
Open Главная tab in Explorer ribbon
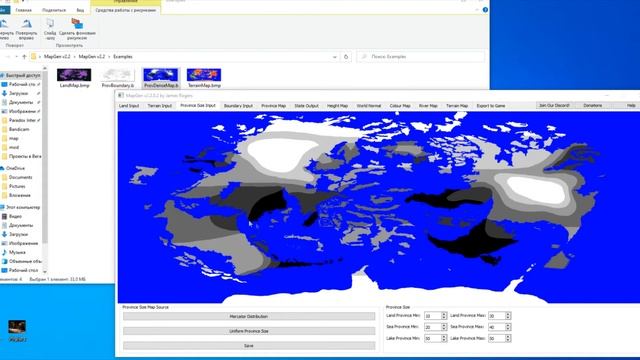(x=23, y=10)
